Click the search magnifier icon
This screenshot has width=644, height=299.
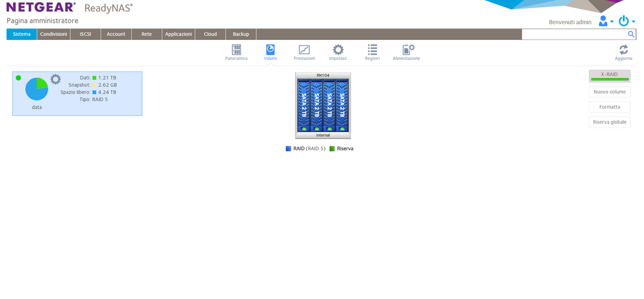631,34
